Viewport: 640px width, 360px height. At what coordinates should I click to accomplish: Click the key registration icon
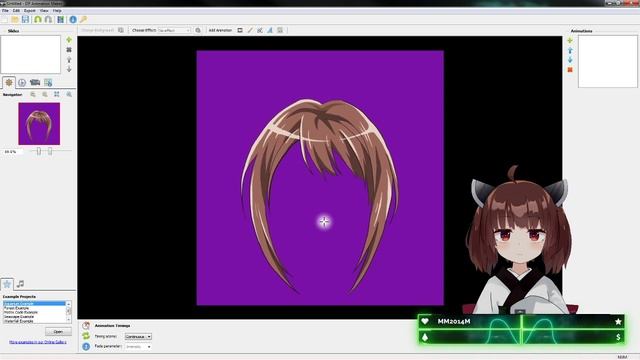point(83,19)
